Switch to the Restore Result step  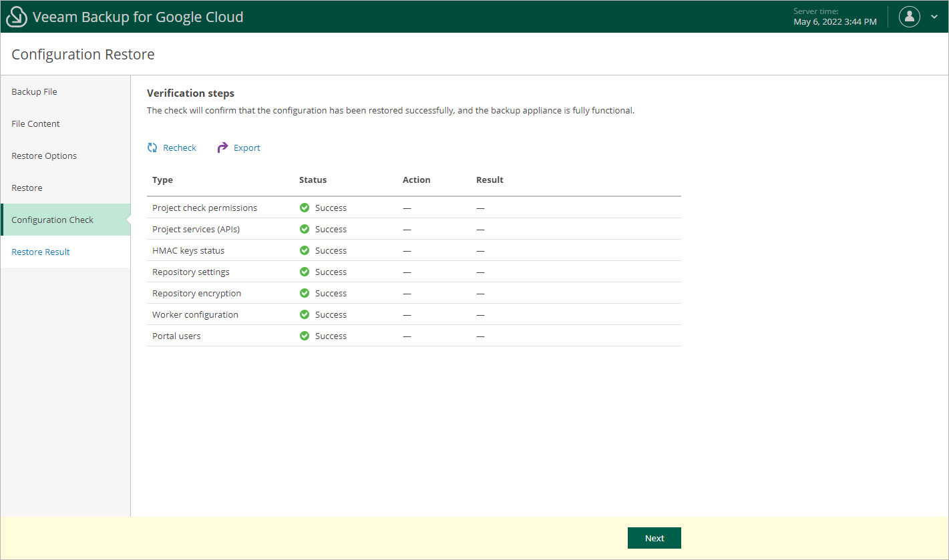tap(41, 252)
